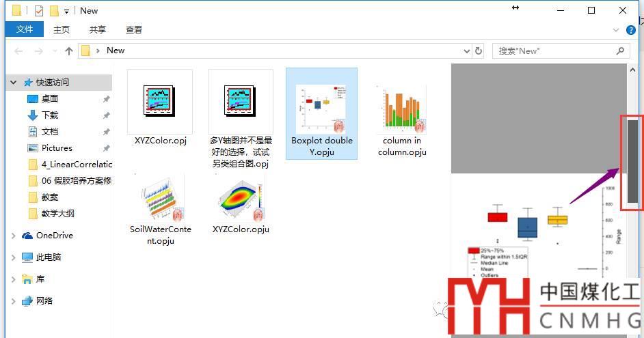Expand the OneDrive tree node
644x338 pixels.
click(13, 236)
